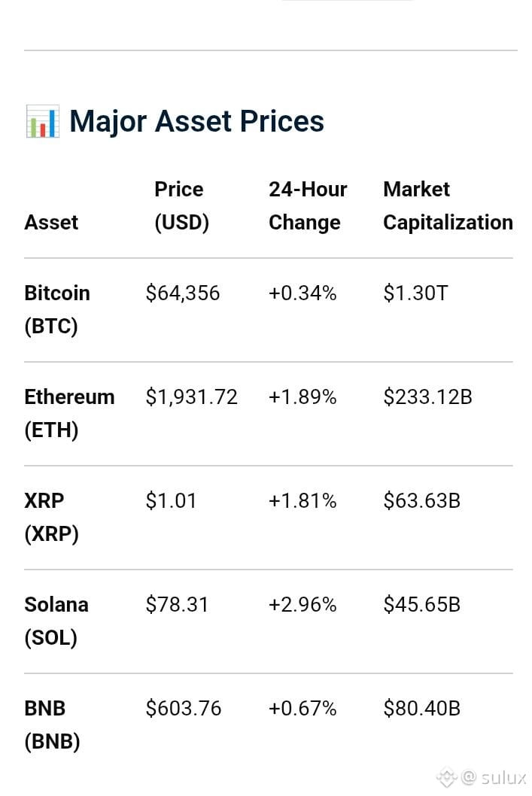
Task: Click the Major Asset Prices heading
Action: click(x=196, y=121)
